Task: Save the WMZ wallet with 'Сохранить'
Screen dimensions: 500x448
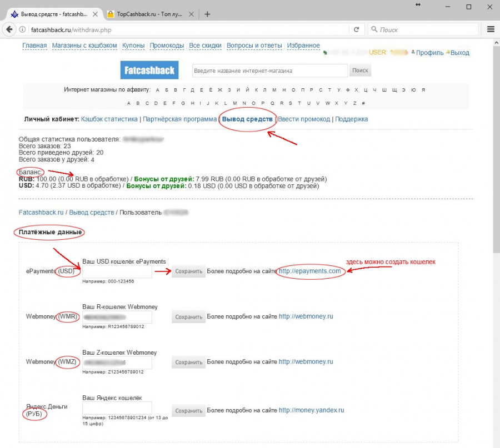Action: point(188,363)
